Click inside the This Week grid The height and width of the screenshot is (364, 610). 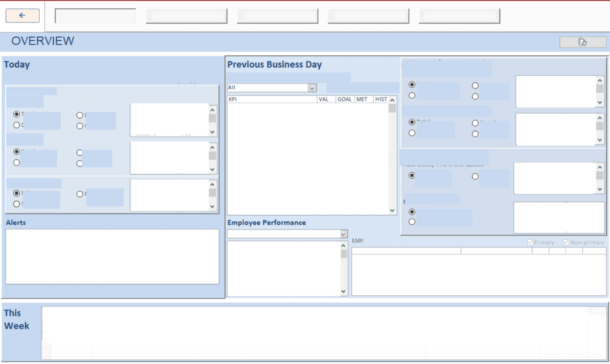click(x=324, y=333)
